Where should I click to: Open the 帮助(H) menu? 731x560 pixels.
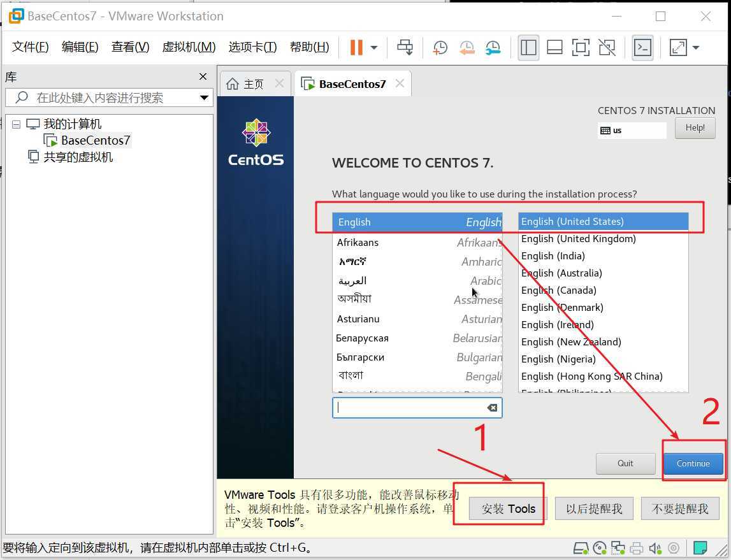[309, 47]
